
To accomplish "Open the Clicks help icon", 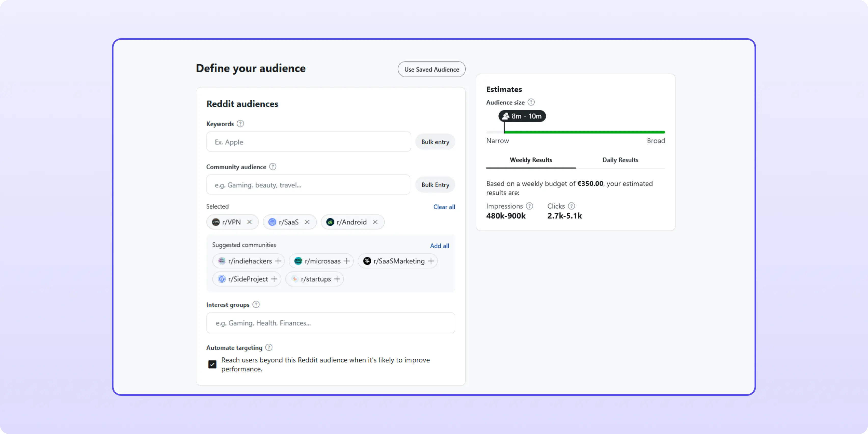I will 572,206.
